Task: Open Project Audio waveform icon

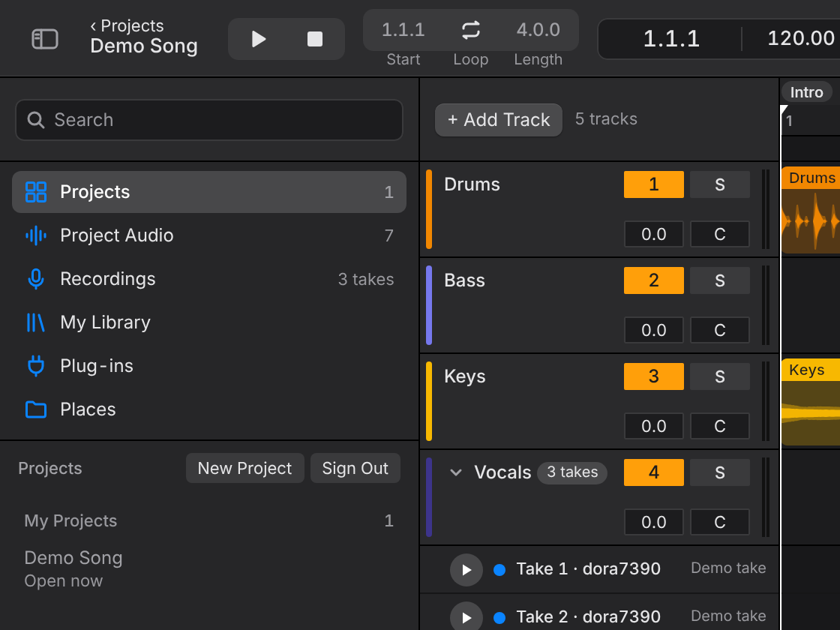Action: click(x=36, y=235)
